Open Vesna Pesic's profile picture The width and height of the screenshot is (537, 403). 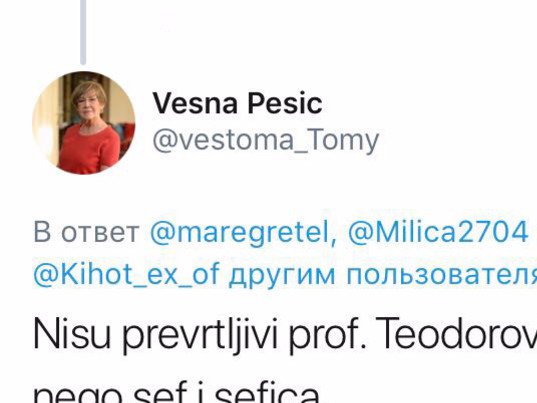pyautogui.click(x=84, y=123)
